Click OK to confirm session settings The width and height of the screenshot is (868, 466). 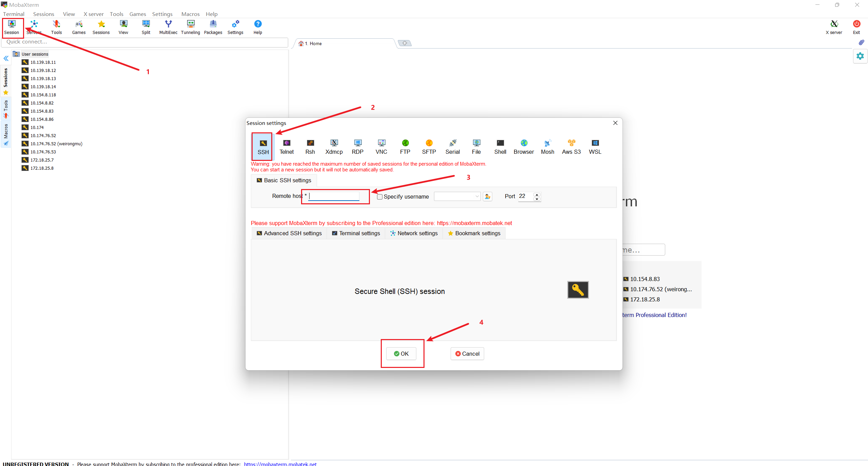click(x=402, y=353)
